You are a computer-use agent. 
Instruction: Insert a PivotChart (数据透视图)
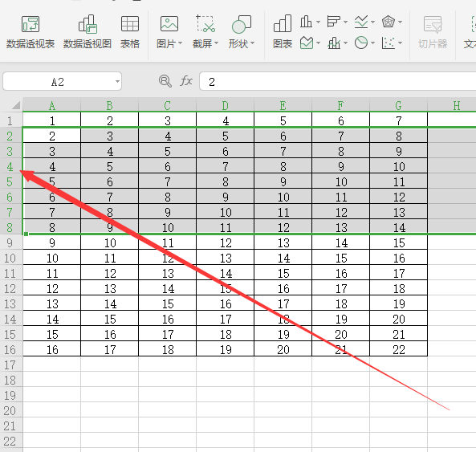87,32
